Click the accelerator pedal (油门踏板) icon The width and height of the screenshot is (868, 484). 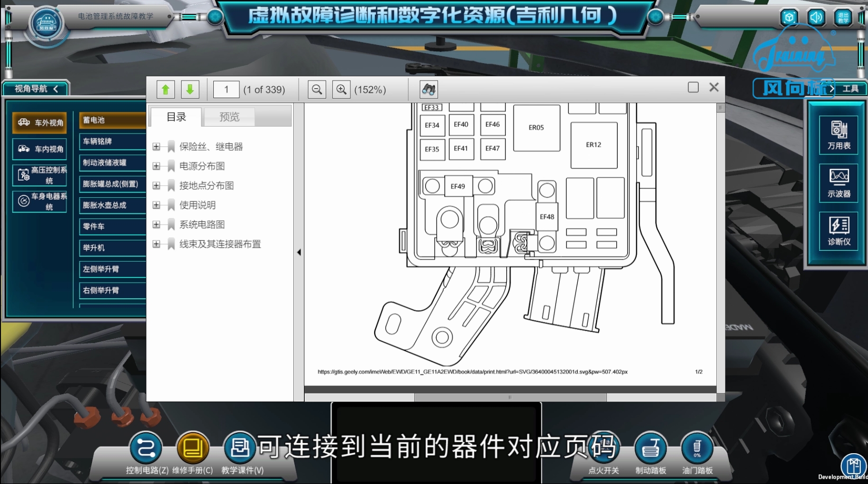(697, 448)
